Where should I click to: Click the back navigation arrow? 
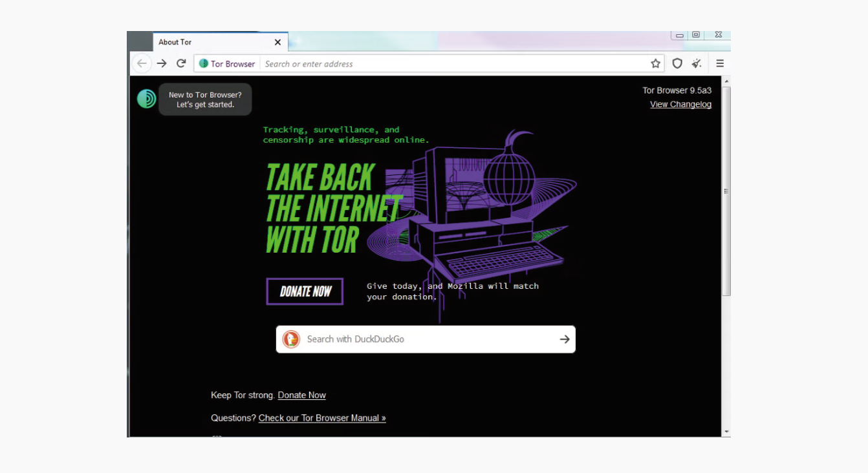[142, 63]
